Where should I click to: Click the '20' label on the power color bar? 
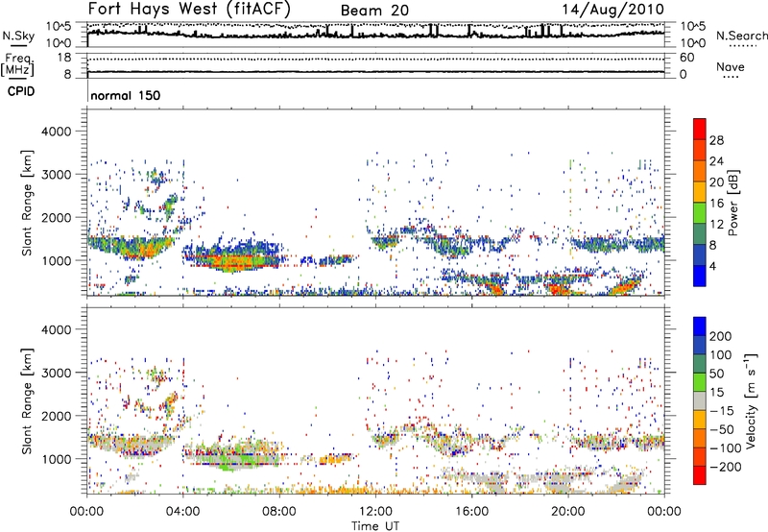coord(716,182)
